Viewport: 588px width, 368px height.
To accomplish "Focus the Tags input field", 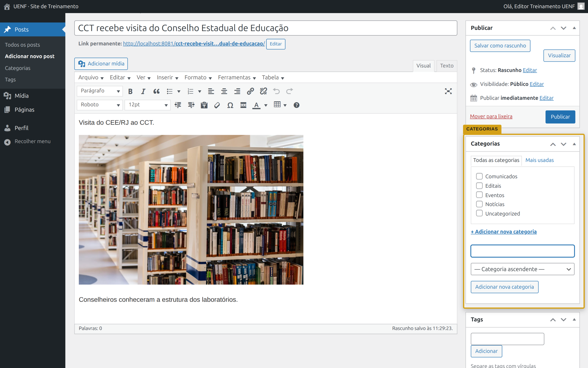I will [507, 339].
